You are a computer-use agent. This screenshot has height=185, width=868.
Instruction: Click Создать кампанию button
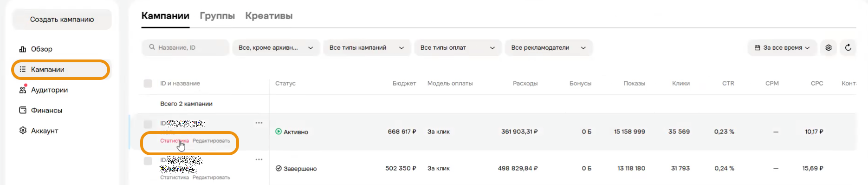click(62, 19)
